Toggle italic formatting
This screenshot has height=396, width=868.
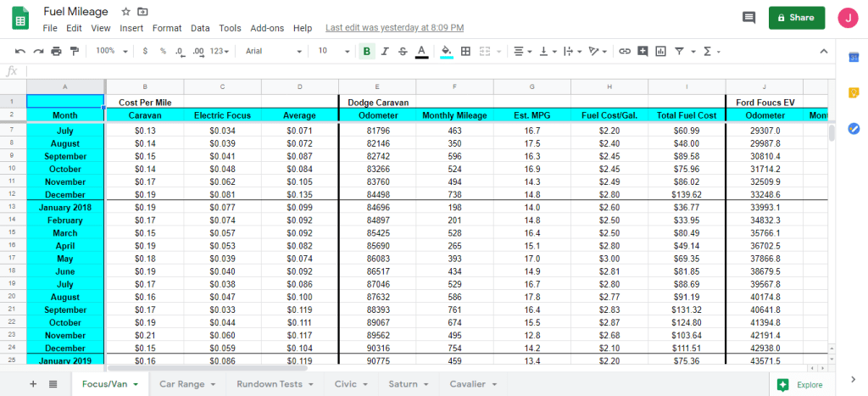384,51
